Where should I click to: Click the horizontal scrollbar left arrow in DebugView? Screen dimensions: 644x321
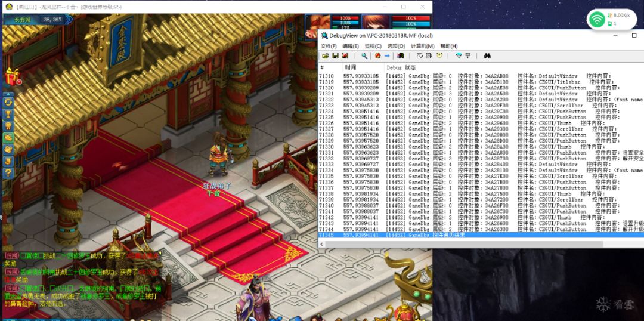click(322, 244)
